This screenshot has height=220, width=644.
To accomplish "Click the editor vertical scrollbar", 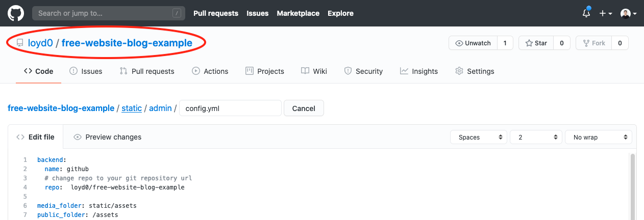I will (x=633, y=187).
